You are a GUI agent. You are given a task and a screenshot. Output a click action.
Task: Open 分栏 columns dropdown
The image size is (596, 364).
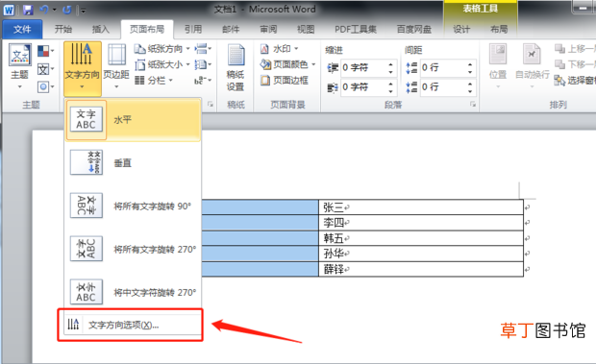click(x=155, y=81)
